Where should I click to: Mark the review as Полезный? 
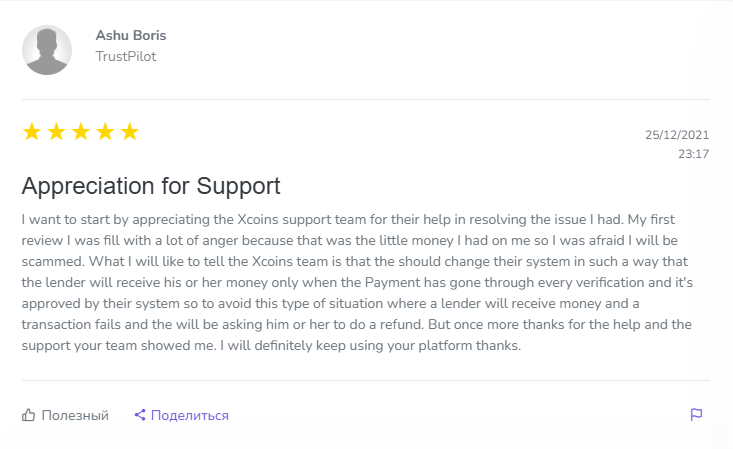tap(75, 415)
